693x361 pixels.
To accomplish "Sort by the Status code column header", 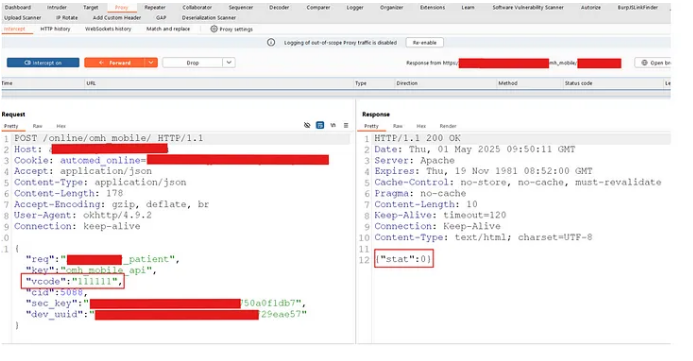I will pyautogui.click(x=578, y=83).
